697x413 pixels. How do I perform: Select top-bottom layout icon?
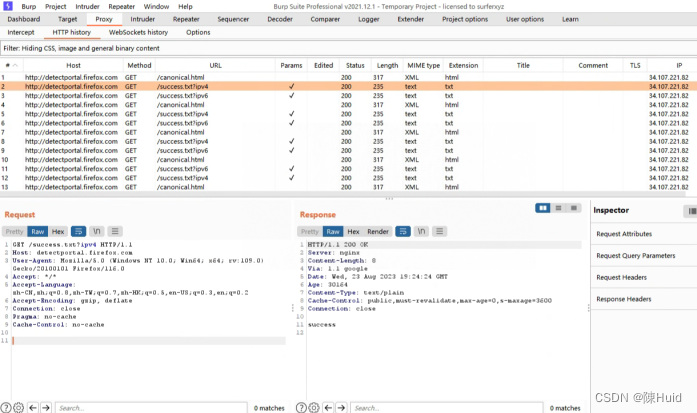click(x=558, y=208)
